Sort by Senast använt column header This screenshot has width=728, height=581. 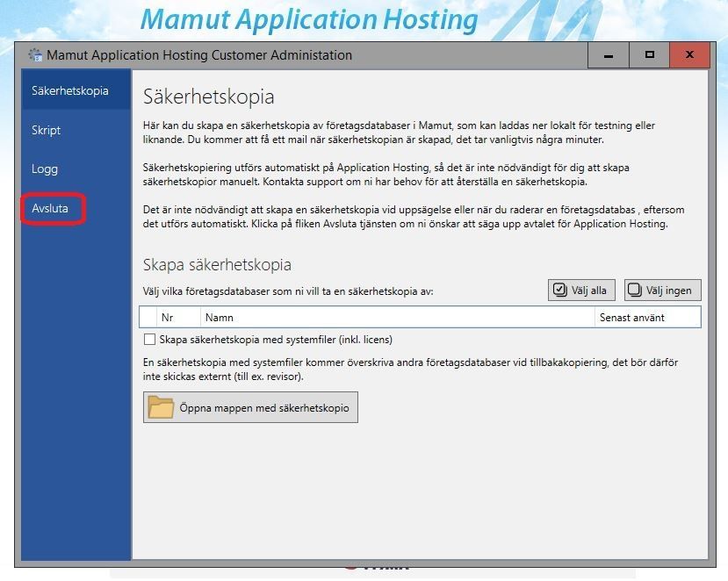pos(648,318)
